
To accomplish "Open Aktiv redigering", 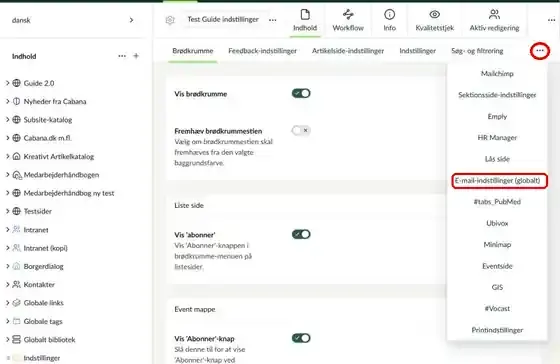I will (x=494, y=20).
